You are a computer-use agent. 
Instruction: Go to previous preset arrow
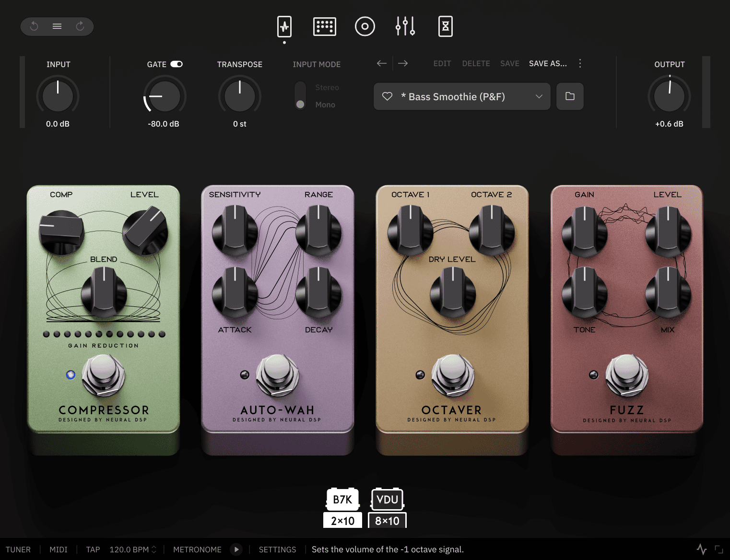tap(382, 63)
